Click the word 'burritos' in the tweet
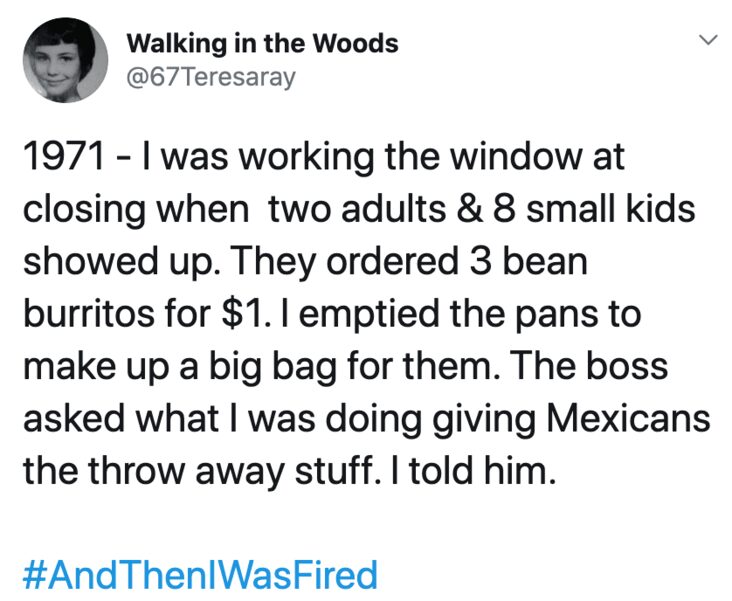Image resolution: width=732 pixels, height=601 pixels. click(x=89, y=314)
